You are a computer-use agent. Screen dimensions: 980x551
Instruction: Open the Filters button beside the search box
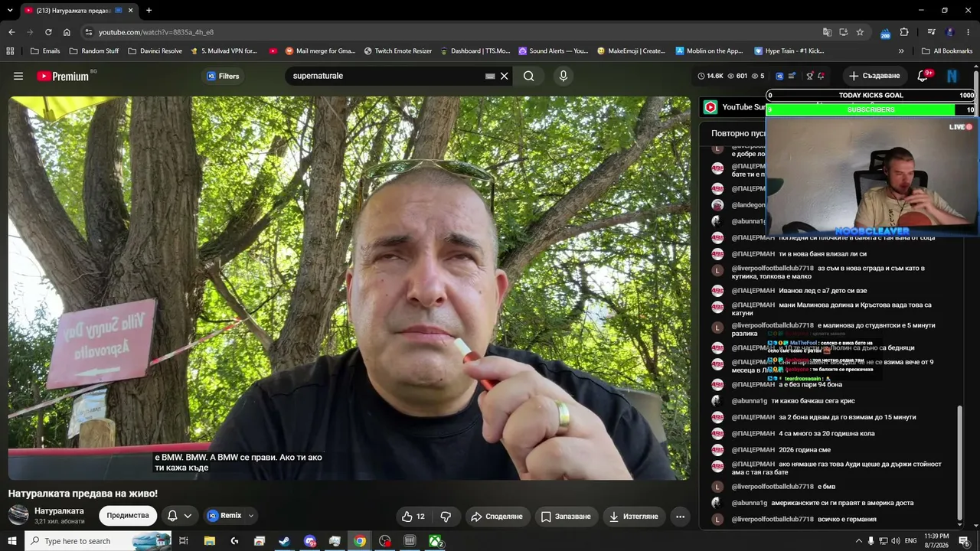(223, 76)
